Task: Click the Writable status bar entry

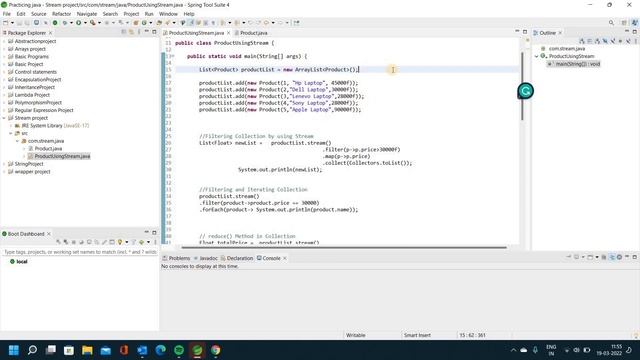Action: 356,335
